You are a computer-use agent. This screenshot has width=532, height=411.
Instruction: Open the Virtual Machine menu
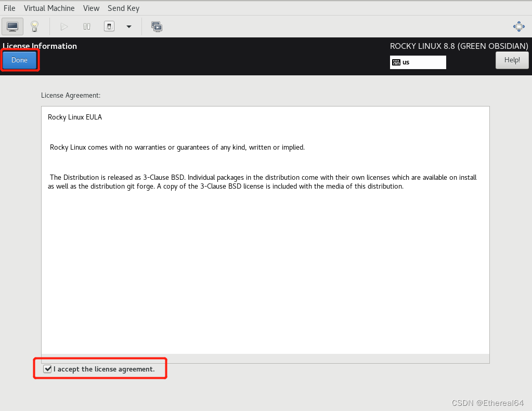click(x=49, y=8)
